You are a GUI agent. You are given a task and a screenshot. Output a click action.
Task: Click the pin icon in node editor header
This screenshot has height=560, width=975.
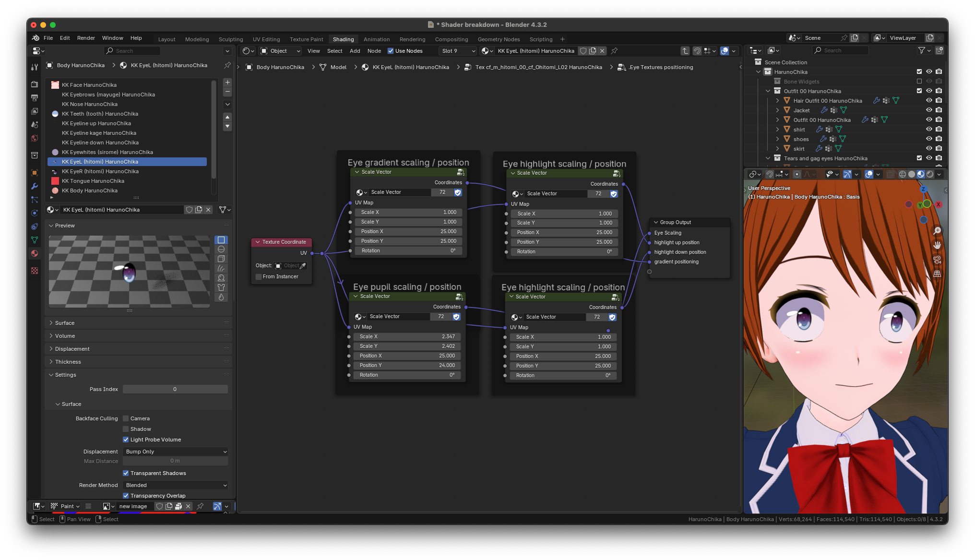pyautogui.click(x=614, y=51)
